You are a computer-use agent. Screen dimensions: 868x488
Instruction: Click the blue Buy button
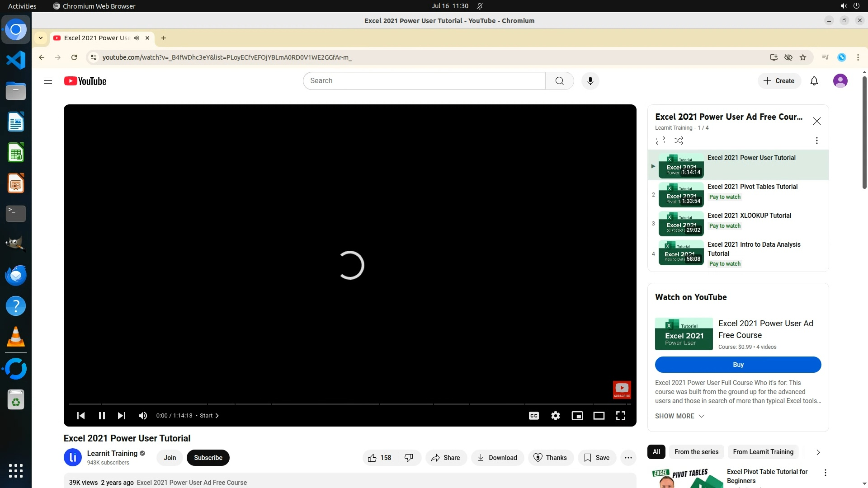[738, 365]
